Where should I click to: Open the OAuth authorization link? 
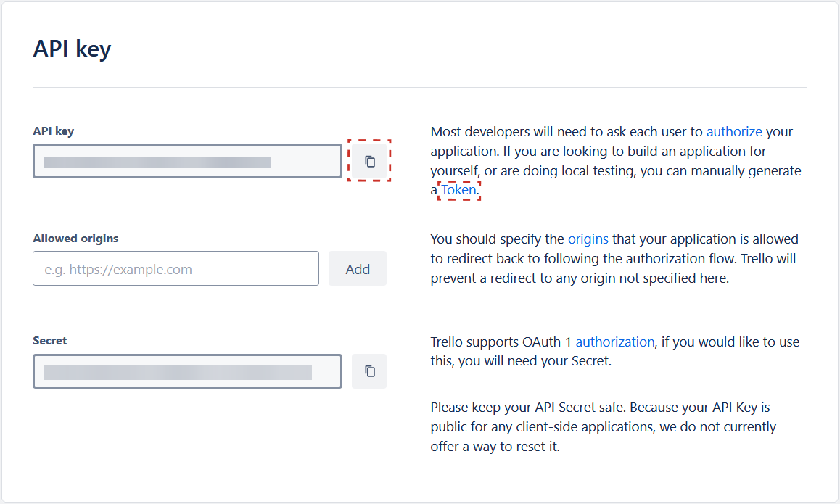615,342
